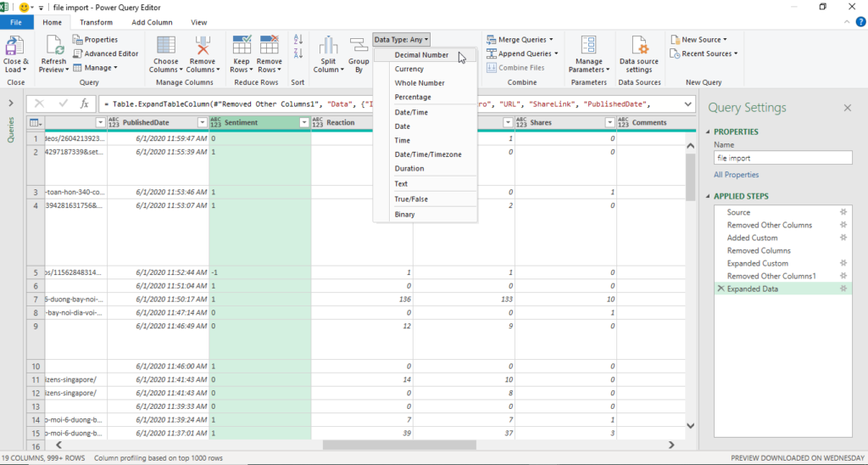The height and width of the screenshot is (465, 868).
Task: Click the Split Column icon
Action: [328, 46]
